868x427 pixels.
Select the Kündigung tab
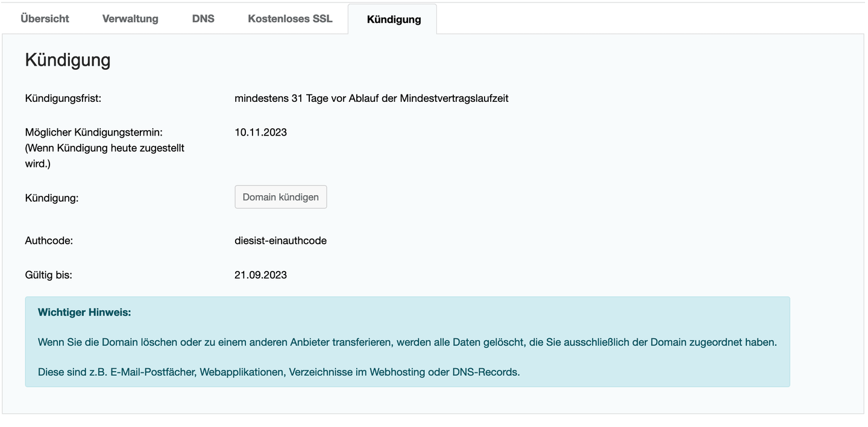coord(394,19)
